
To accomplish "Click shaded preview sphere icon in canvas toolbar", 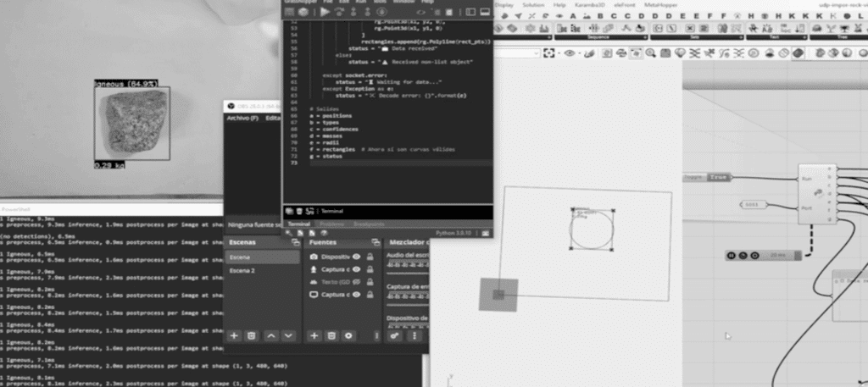I will 798,53.
